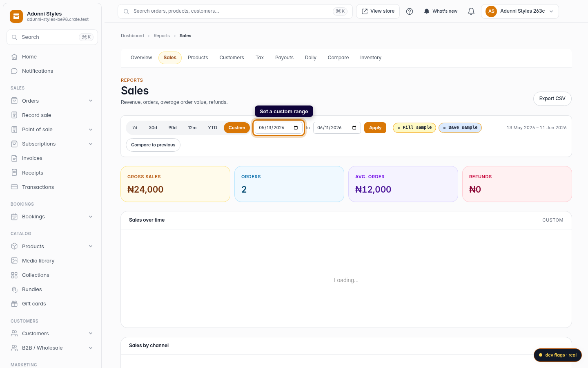Screen dimensions: 588x368
Task: Expand the Products sidebar chevron
Action: pos(91,247)
